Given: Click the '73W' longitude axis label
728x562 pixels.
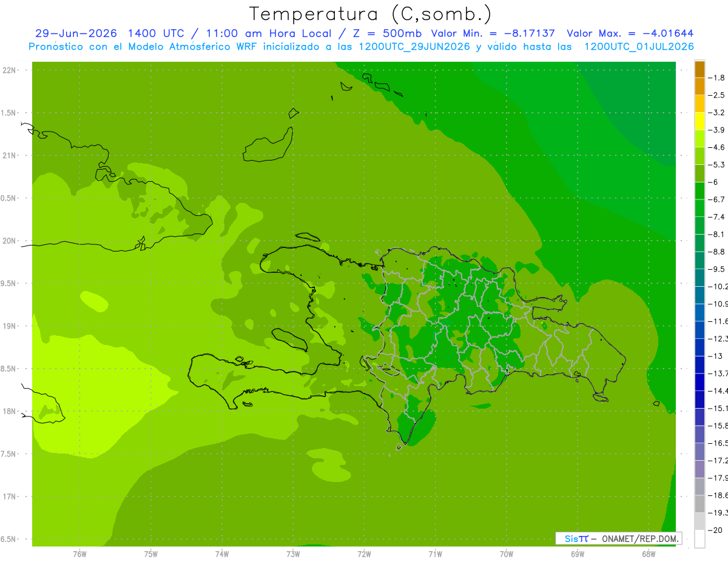Looking at the screenshot, I should coord(293,554).
